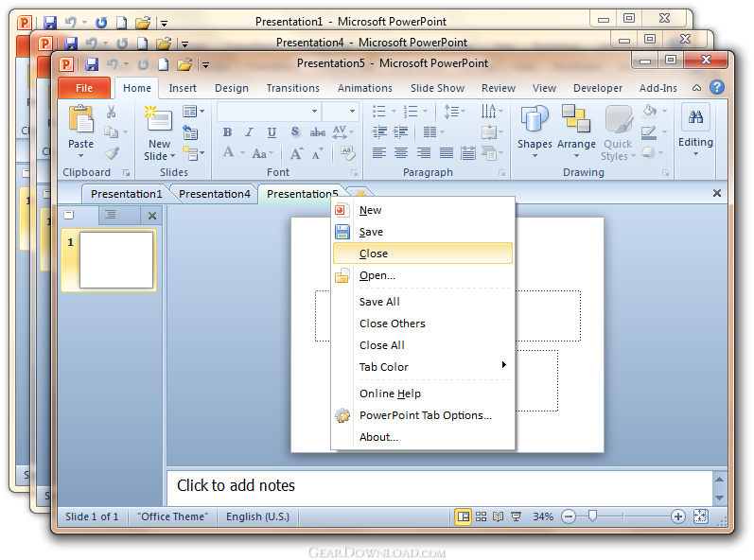
Task: Click Increase List Level icon
Action: [400, 131]
